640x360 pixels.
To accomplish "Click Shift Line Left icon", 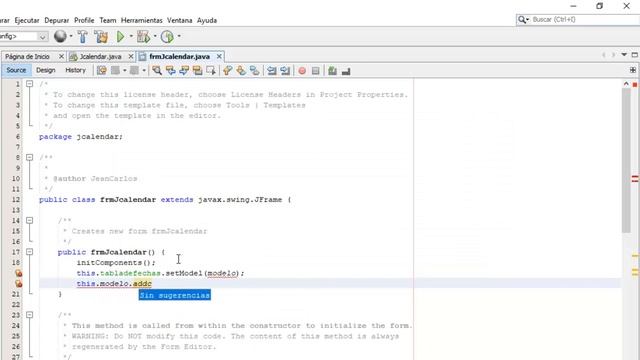I will 271,71.
